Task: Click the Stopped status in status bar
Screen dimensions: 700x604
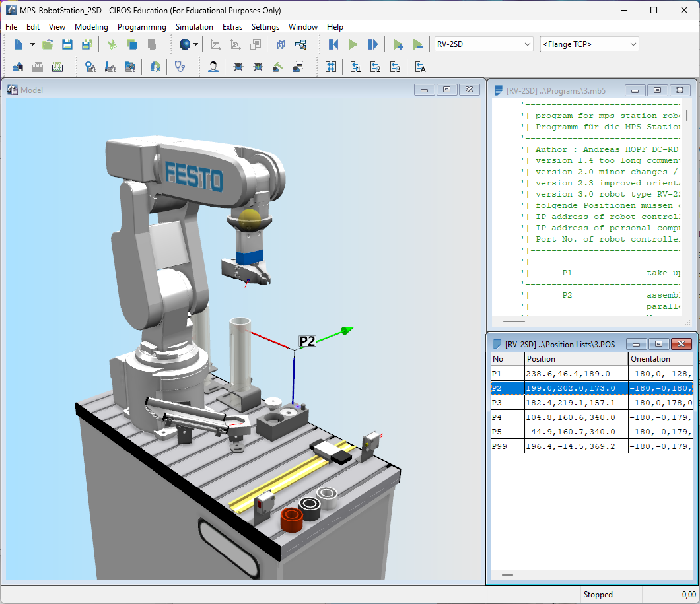Action: [x=598, y=595]
